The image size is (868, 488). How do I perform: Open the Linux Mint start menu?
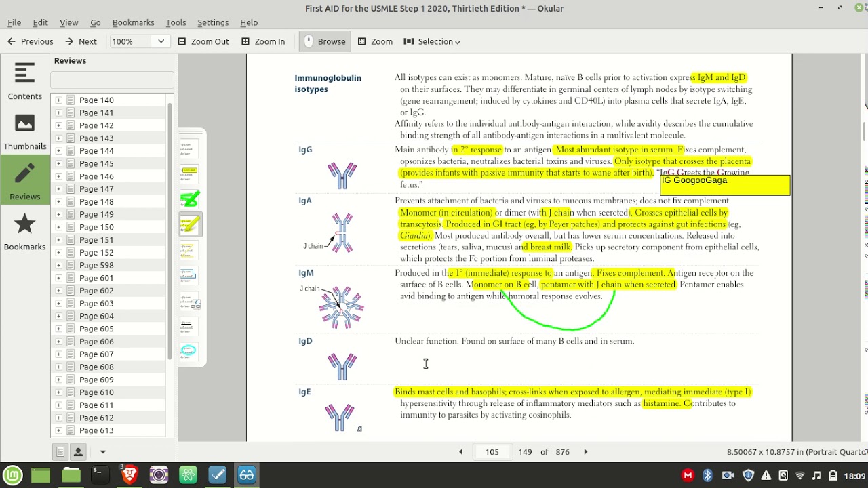(x=12, y=475)
